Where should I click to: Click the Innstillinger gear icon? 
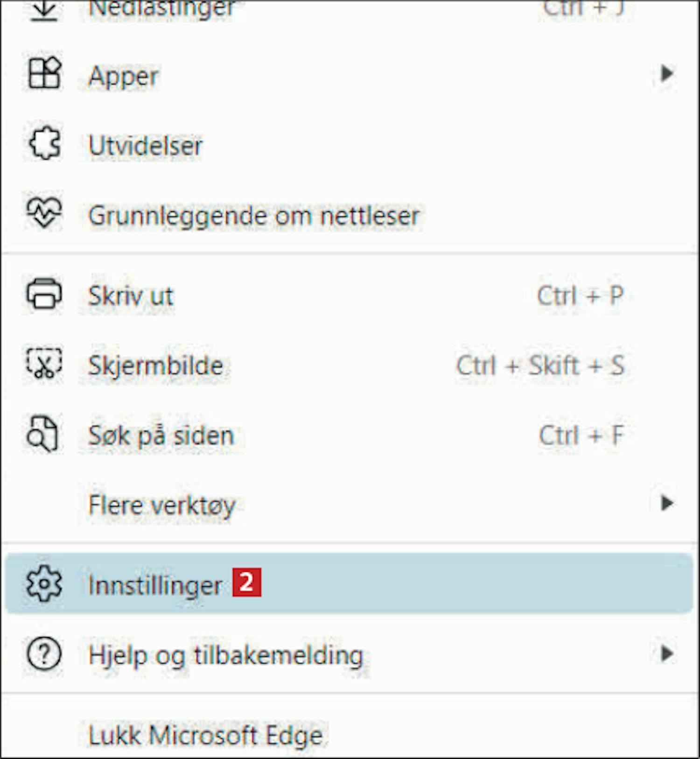click(x=44, y=583)
